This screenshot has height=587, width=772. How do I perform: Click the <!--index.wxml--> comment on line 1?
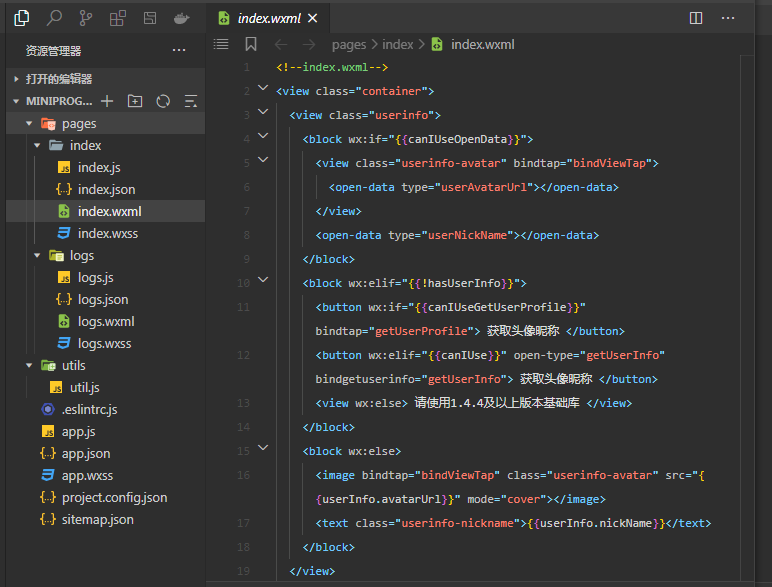pyautogui.click(x=332, y=67)
